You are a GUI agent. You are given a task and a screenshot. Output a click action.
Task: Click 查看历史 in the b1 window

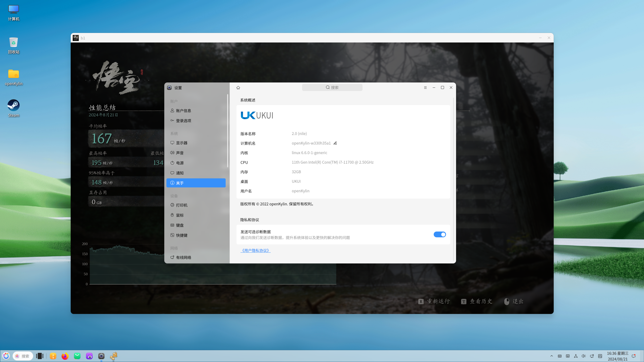pyautogui.click(x=476, y=301)
